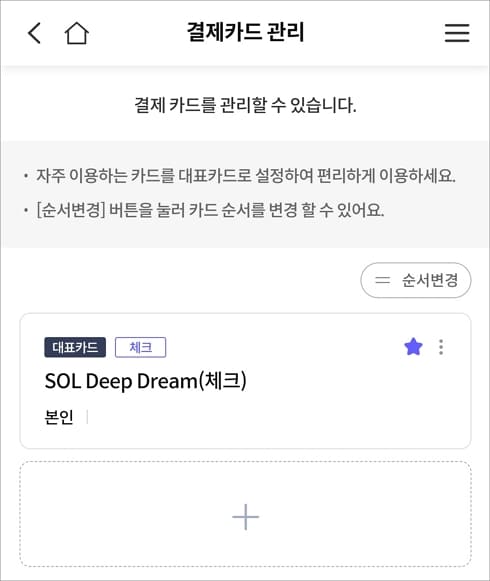Click the reorder lines icon in 순서변경
490x581 pixels.
[x=383, y=280]
